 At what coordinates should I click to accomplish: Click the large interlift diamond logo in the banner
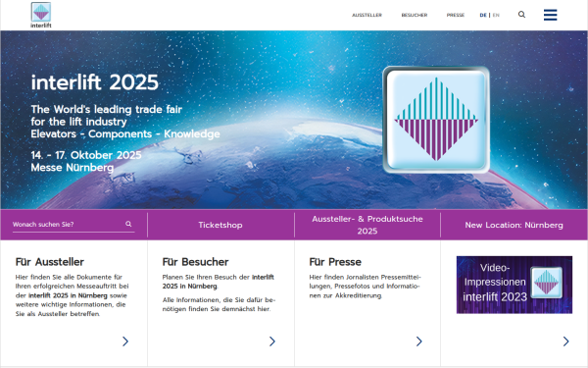click(x=436, y=120)
